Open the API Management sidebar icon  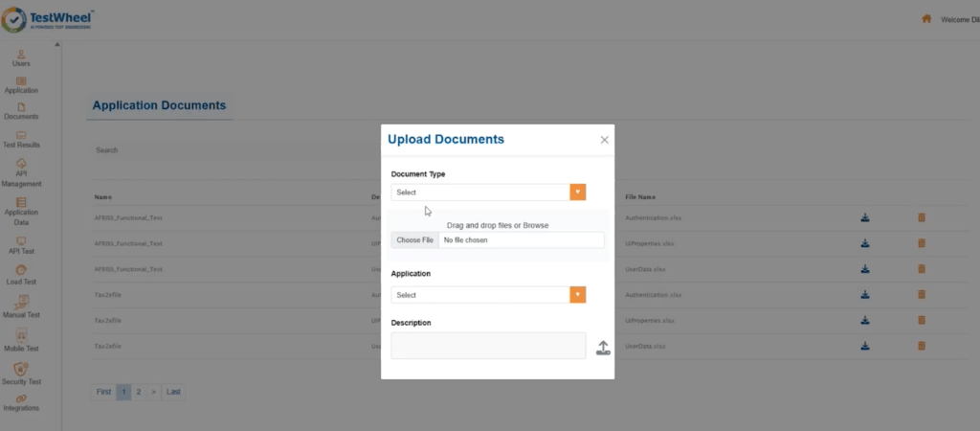(21, 171)
